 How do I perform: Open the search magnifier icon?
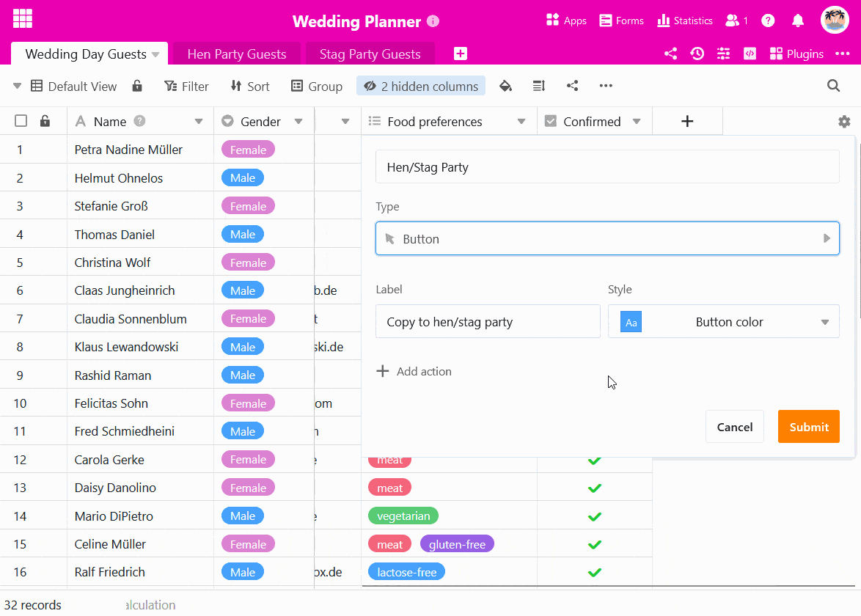tap(833, 86)
